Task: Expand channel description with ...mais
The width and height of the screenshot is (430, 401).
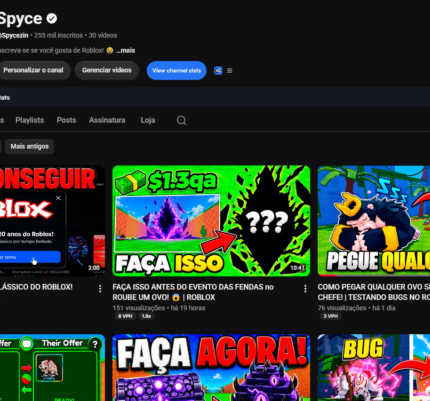Action: point(125,50)
